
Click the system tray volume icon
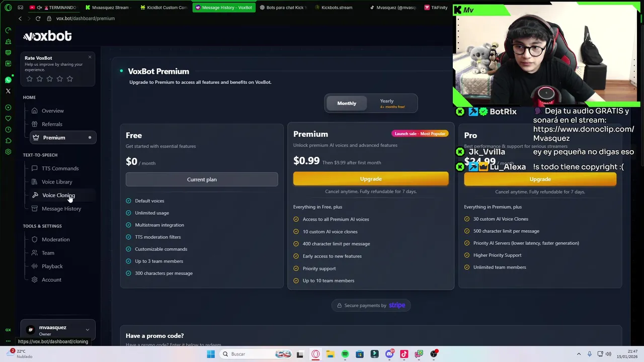[x=609, y=354]
